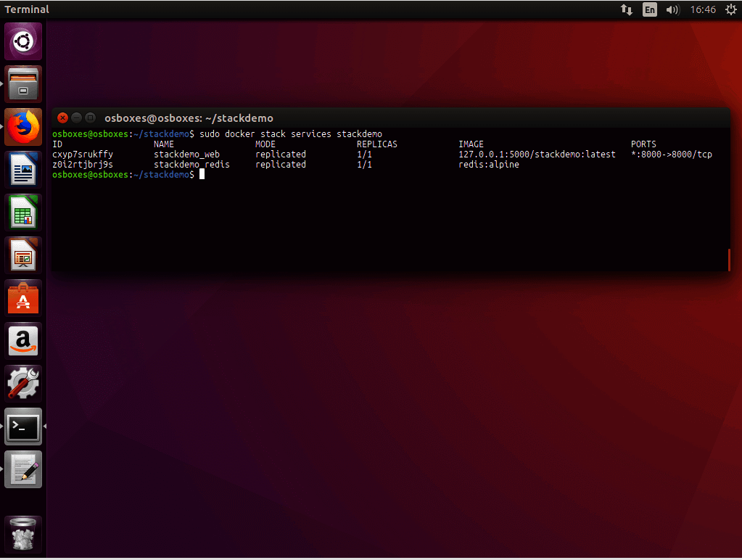The image size is (742, 560).
Task: Click the 16:46 clock indicator
Action: 703,9
